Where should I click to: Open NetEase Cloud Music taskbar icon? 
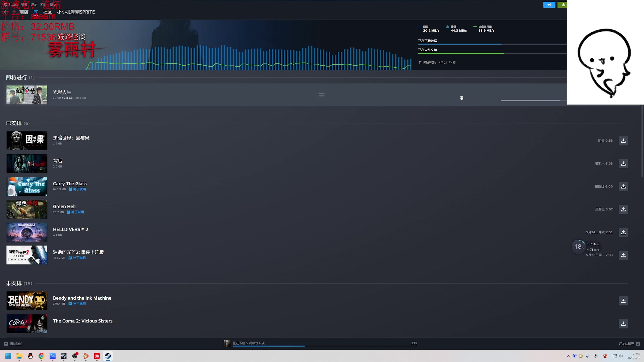click(x=97, y=356)
